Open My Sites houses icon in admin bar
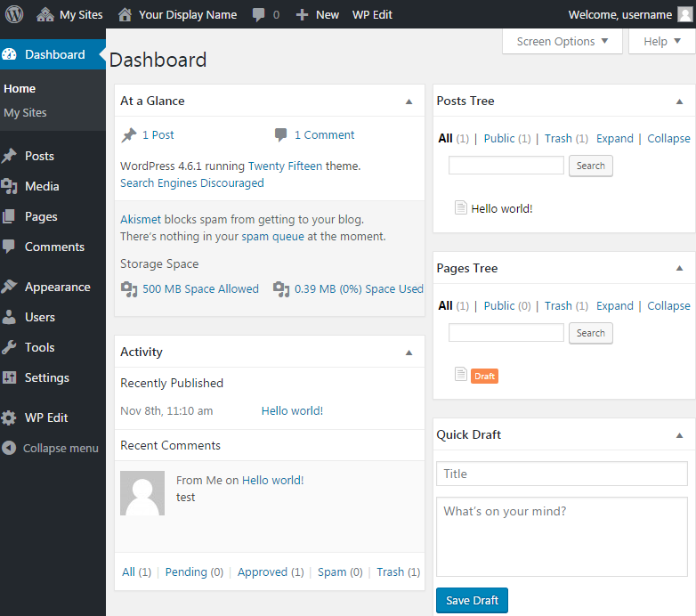696x616 pixels. pos(45,14)
